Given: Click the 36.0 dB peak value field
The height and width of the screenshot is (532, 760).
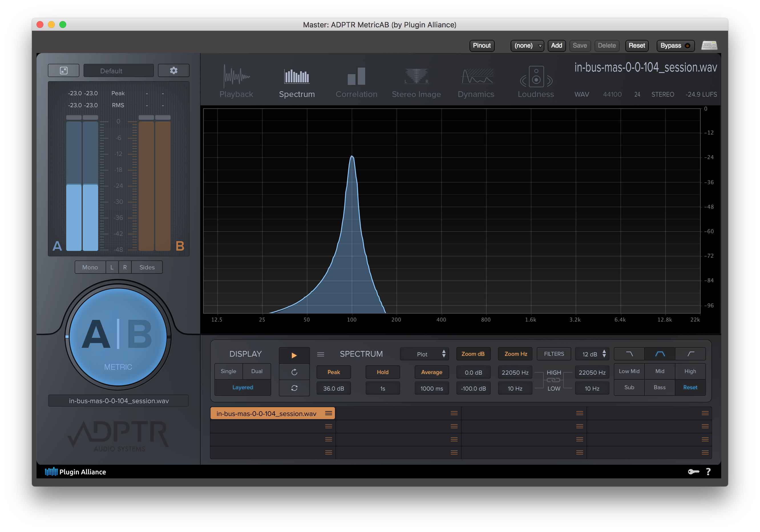Looking at the screenshot, I should (x=333, y=388).
